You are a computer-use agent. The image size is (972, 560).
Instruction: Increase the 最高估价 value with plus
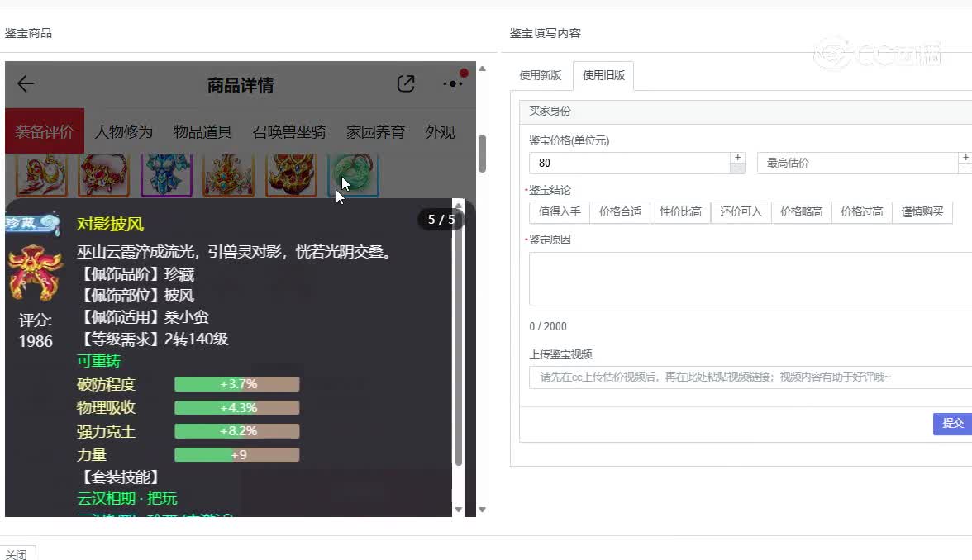[x=965, y=157]
